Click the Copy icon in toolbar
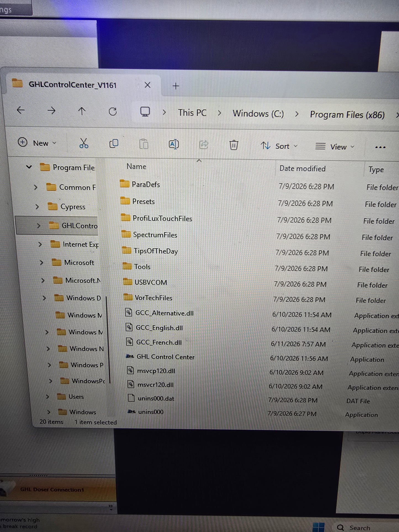 pyautogui.click(x=114, y=144)
